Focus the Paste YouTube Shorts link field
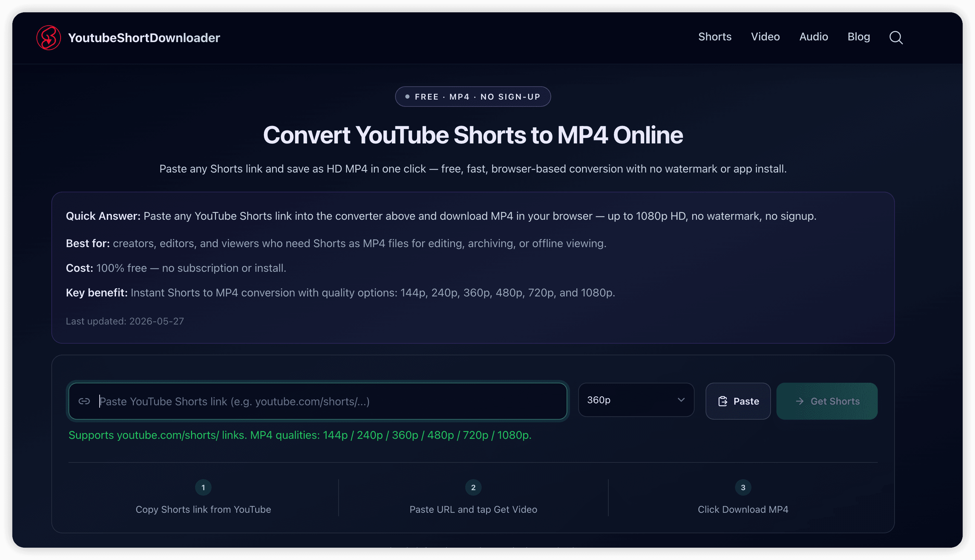 (x=318, y=401)
